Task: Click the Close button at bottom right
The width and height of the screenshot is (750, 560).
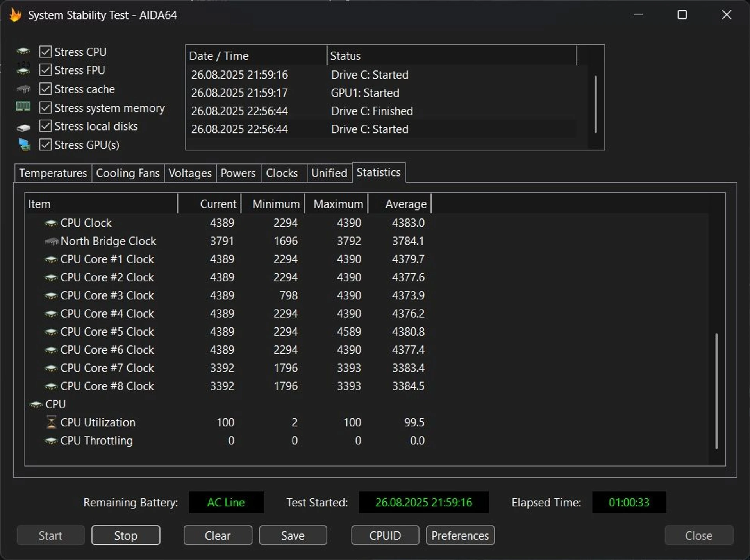Action: 699,535
